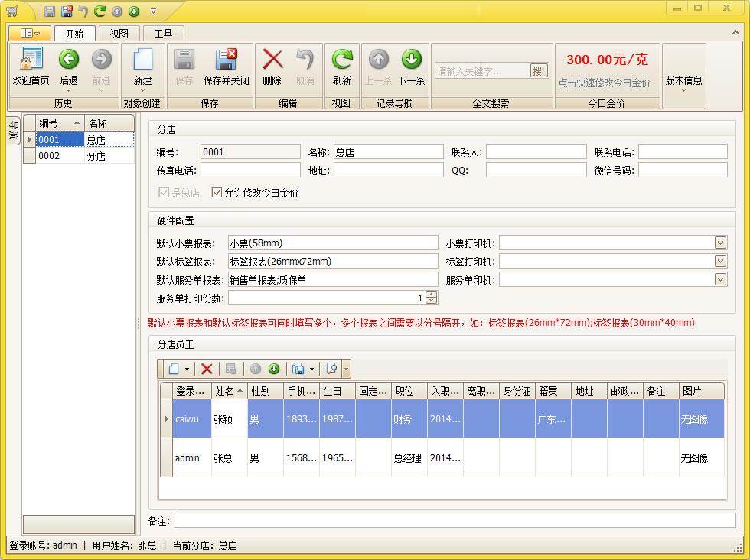Toggle 允许修改今日金价 checkbox
This screenshot has height=560, width=750.
tap(217, 192)
